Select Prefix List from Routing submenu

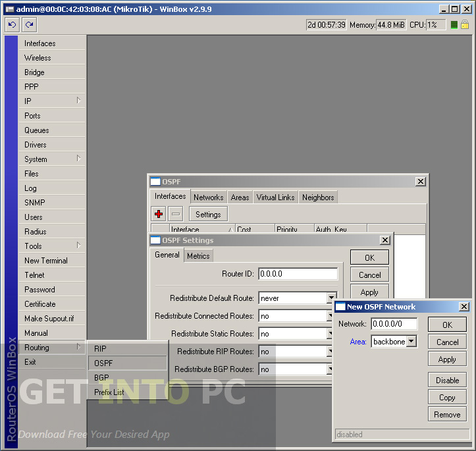pos(128,392)
